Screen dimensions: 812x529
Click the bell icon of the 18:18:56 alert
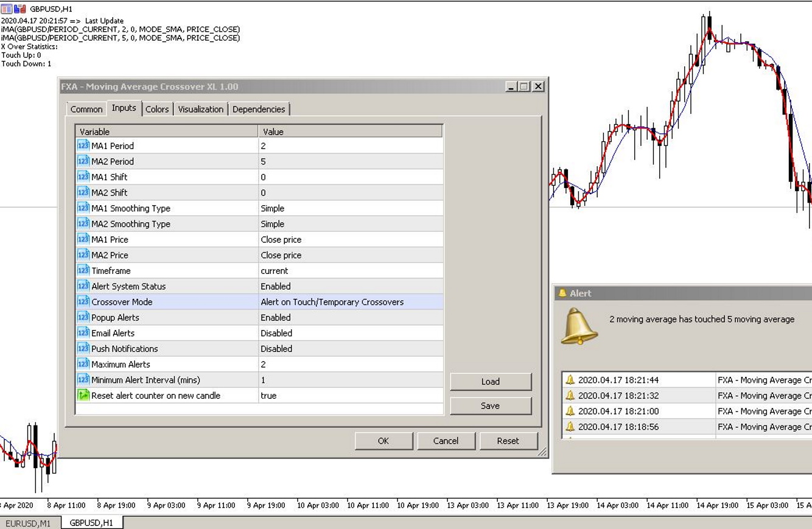click(x=570, y=427)
